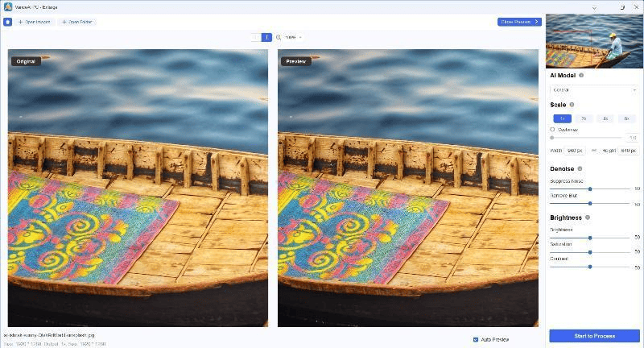Image resolution: width=644 pixels, height=348 pixels.
Task: Click the Close Preview button
Action: (519, 22)
